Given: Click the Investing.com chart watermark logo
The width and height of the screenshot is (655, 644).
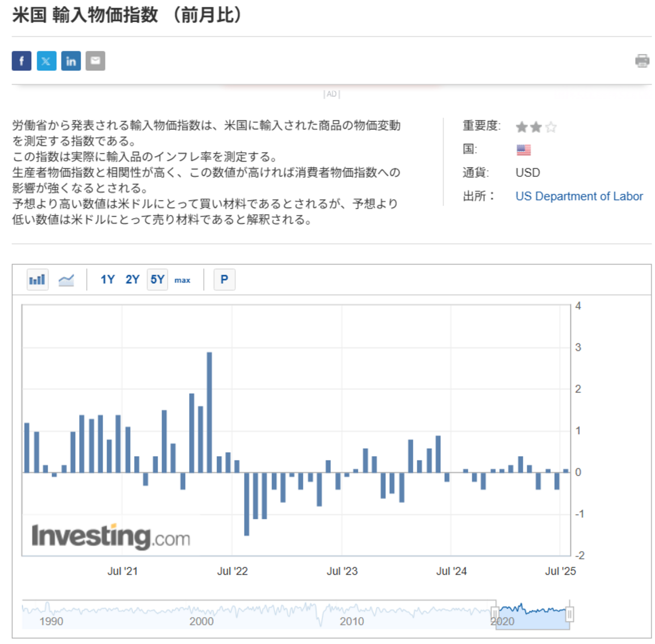Looking at the screenshot, I should coord(111,536).
